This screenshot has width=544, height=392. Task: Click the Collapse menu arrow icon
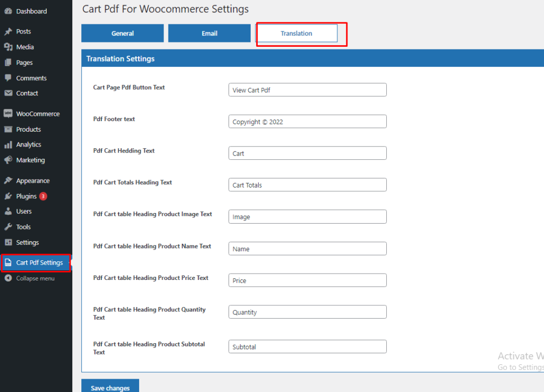pos(8,278)
